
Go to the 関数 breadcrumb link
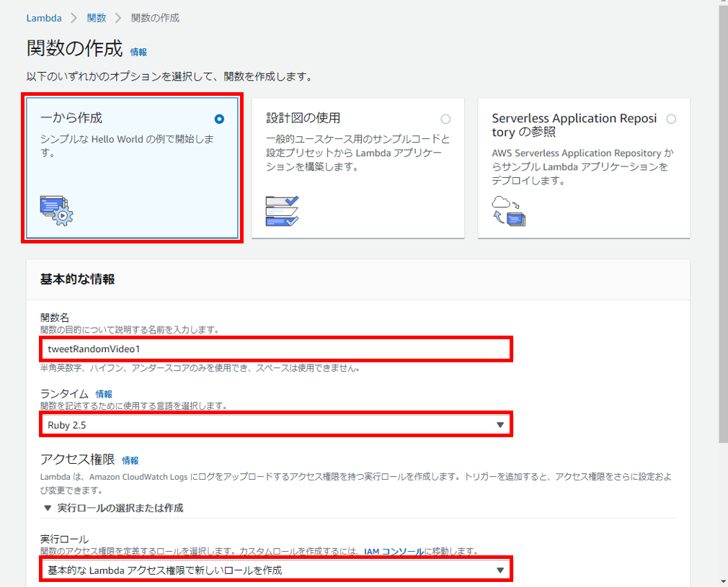[97, 18]
